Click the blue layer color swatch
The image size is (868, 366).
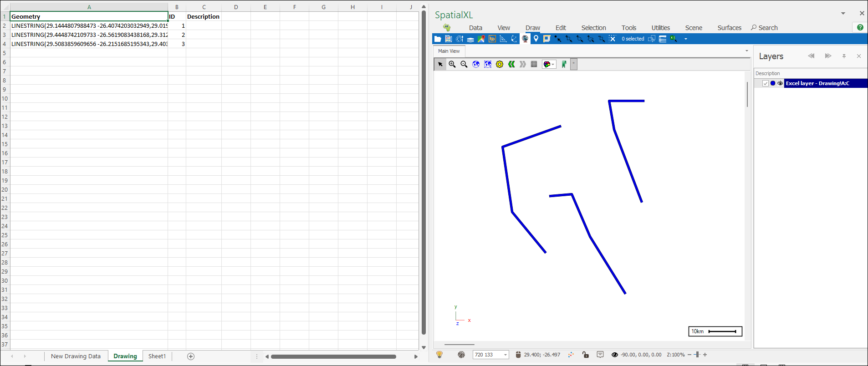click(x=773, y=83)
